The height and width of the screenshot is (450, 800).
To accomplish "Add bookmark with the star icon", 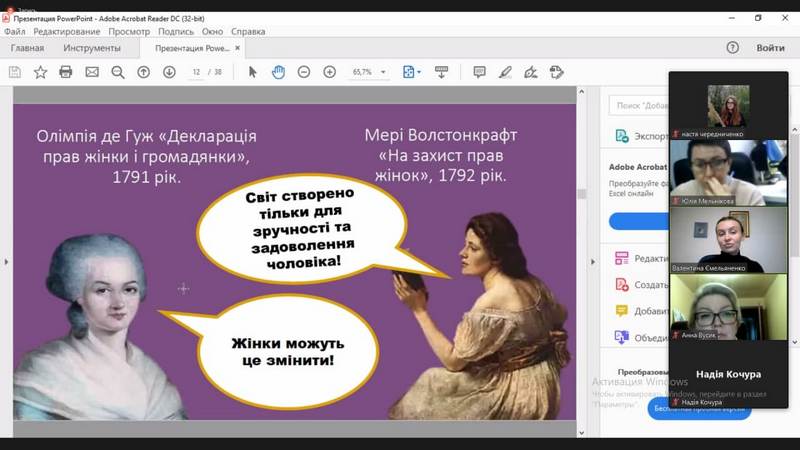I will click(x=40, y=72).
